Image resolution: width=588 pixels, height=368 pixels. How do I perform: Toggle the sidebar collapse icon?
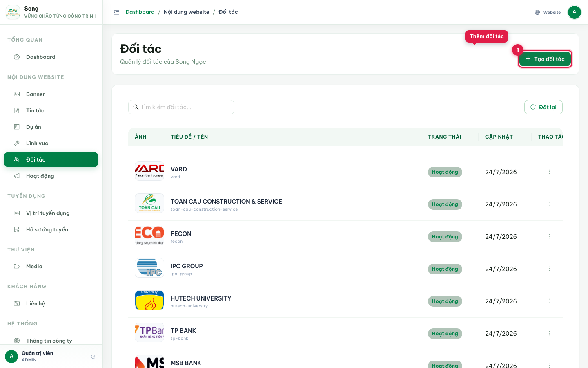pos(116,12)
